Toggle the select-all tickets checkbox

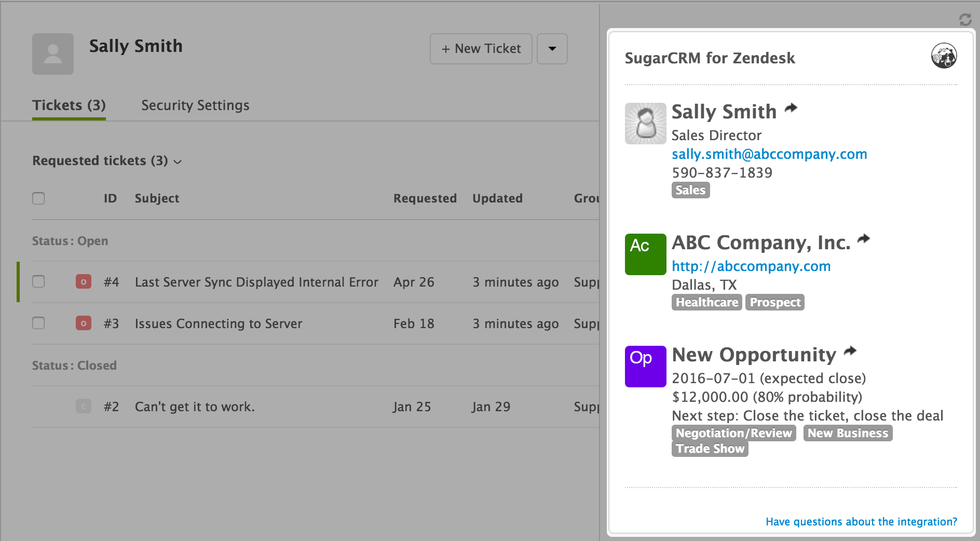click(38, 198)
